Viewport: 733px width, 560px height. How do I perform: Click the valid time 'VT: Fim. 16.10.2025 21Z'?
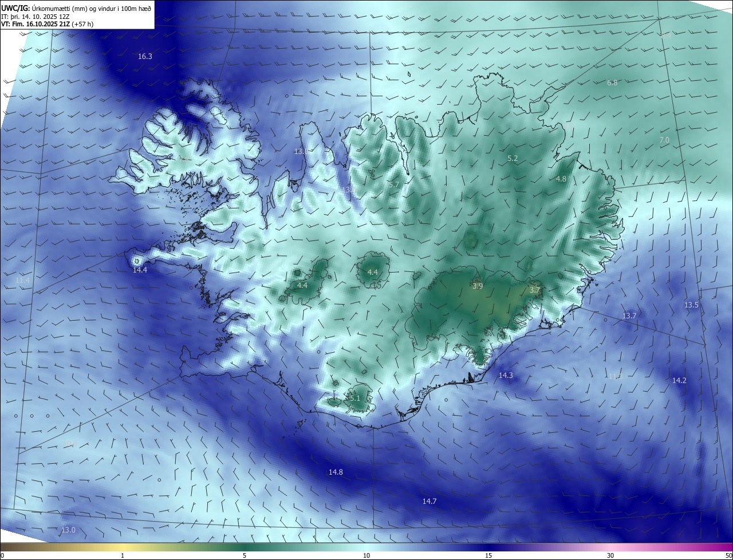click(x=35, y=25)
